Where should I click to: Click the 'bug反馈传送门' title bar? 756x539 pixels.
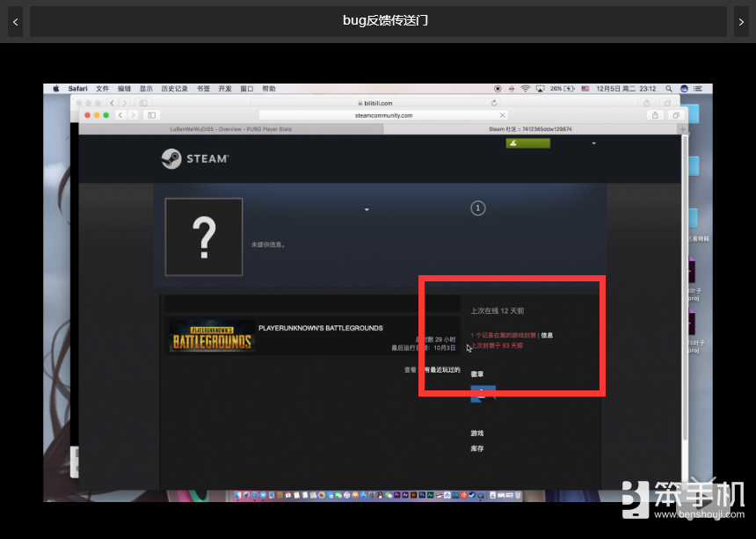[378, 21]
